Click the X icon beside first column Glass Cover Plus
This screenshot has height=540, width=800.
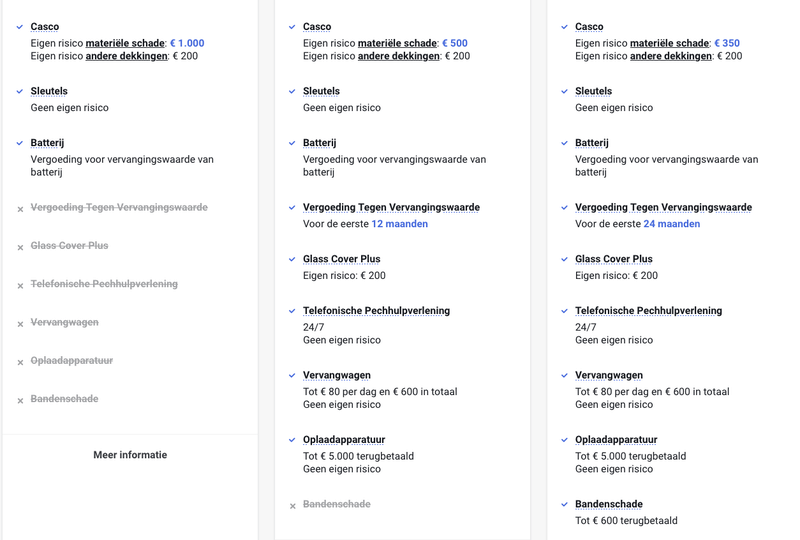pyautogui.click(x=20, y=247)
